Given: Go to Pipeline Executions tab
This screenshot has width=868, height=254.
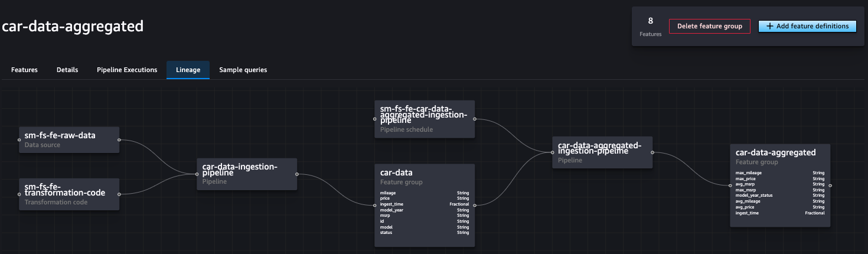Looking at the screenshot, I should click(x=127, y=70).
